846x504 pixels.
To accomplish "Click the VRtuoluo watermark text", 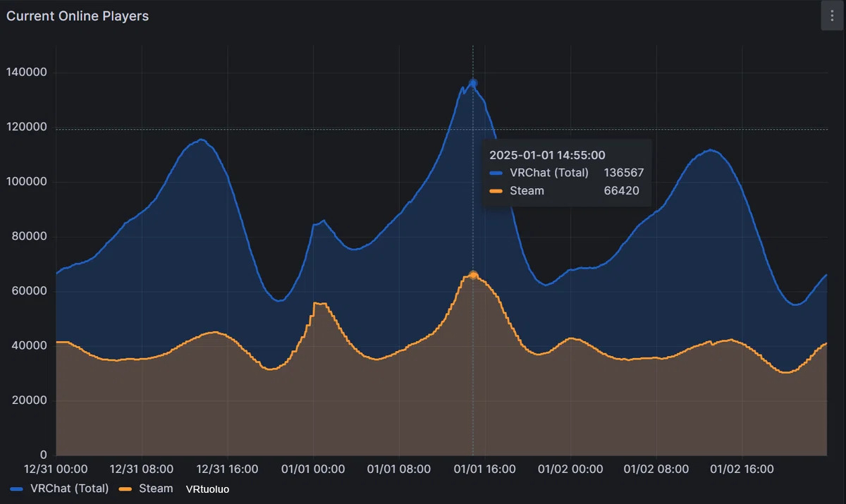I will point(207,489).
